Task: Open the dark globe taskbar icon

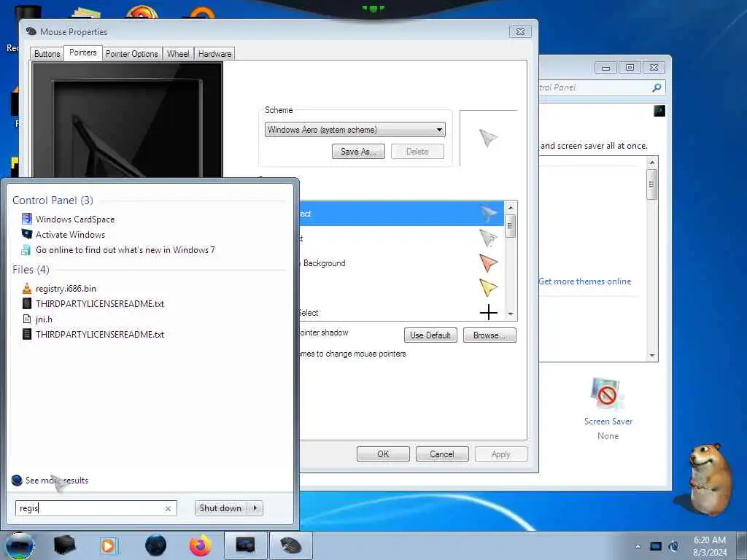Action: pyautogui.click(x=155, y=545)
